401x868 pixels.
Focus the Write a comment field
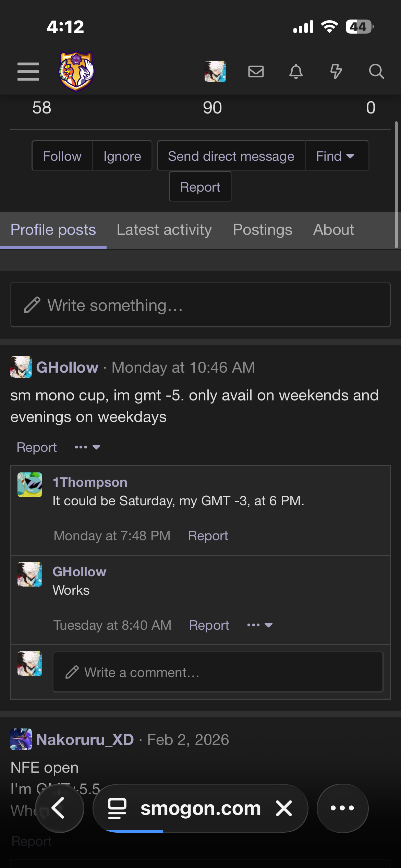tap(218, 672)
